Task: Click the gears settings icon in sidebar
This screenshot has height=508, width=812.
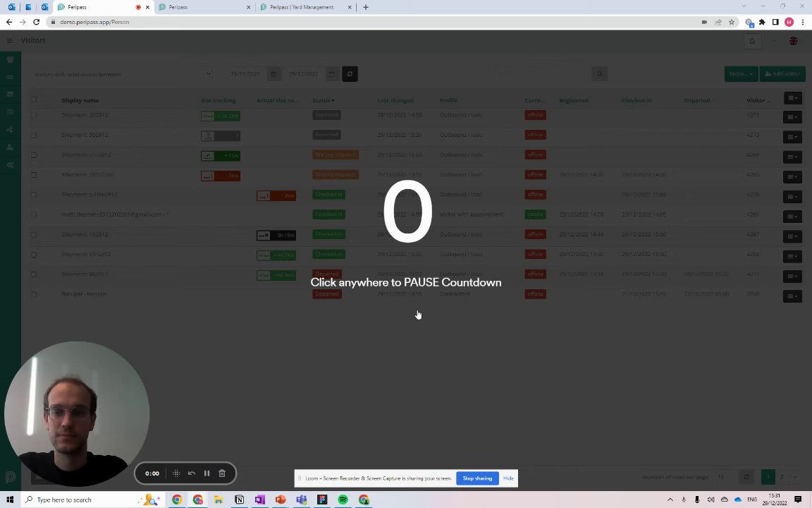Action: click(10, 165)
